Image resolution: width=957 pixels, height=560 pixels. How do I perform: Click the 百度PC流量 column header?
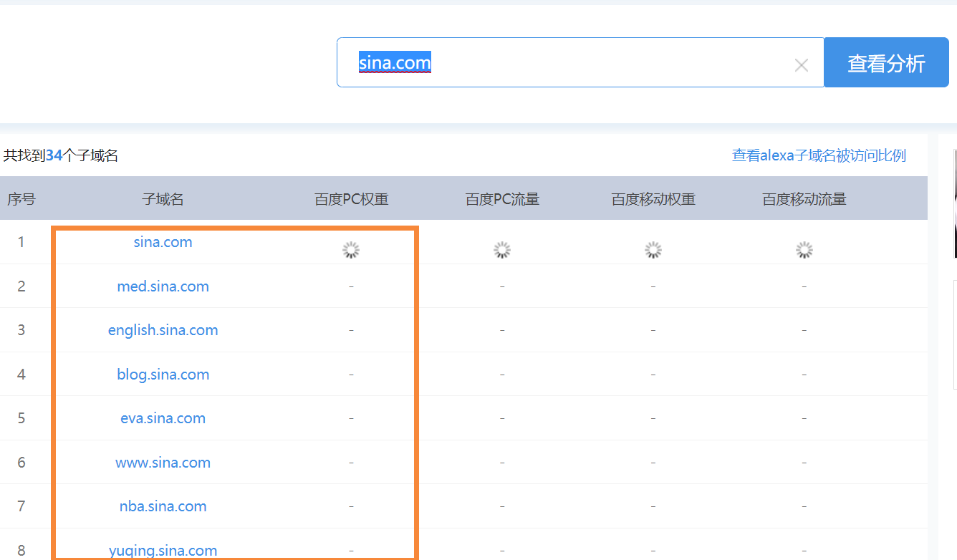coord(502,198)
